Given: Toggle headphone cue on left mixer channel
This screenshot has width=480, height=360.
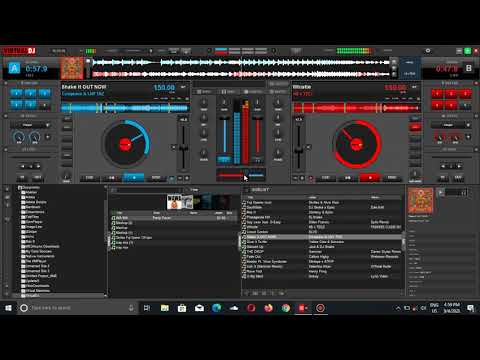Looking at the screenshot, I should coord(224,159).
